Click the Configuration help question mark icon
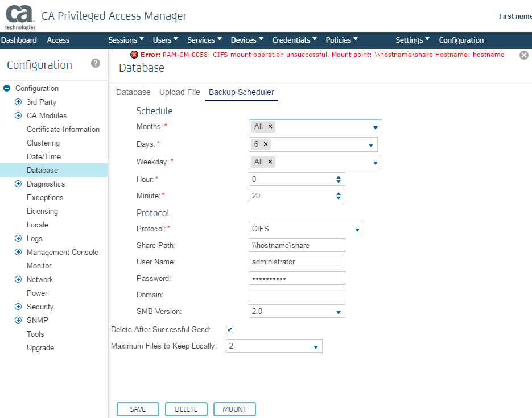 click(96, 63)
